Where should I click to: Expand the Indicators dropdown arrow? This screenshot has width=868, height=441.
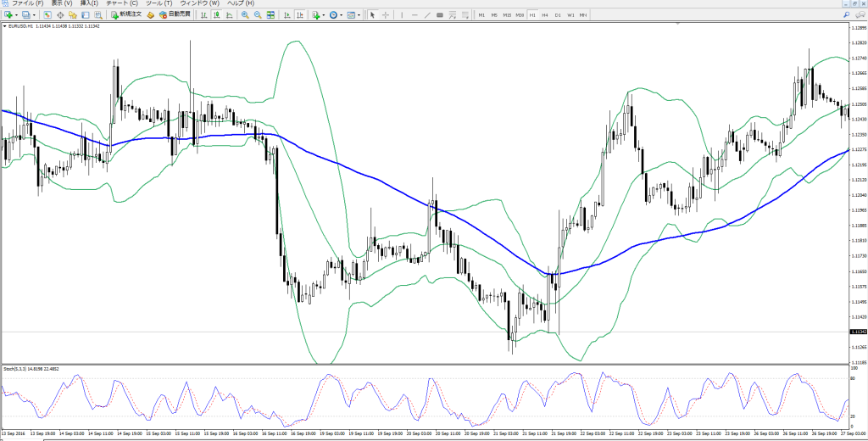[324, 15]
